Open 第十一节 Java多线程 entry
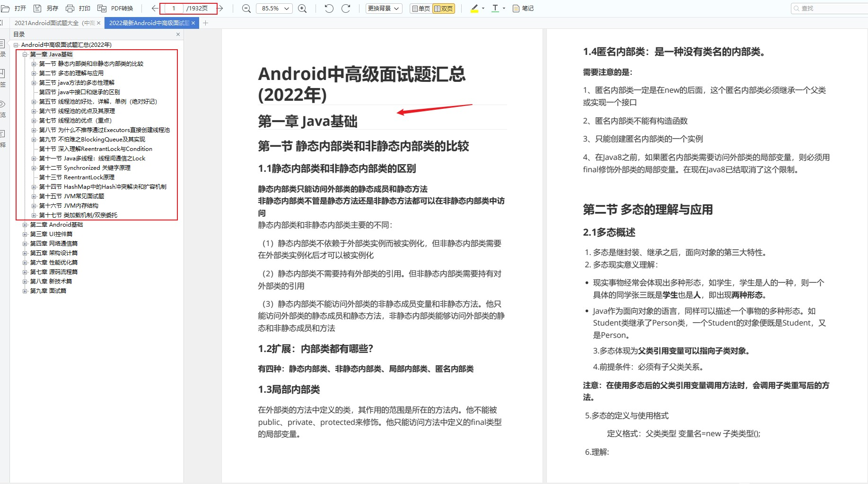This screenshot has height=484, width=868. [x=92, y=158]
